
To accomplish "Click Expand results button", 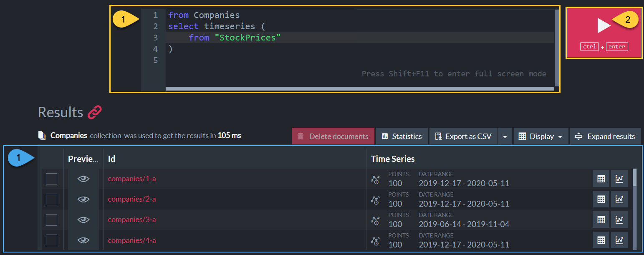I will coord(605,136).
